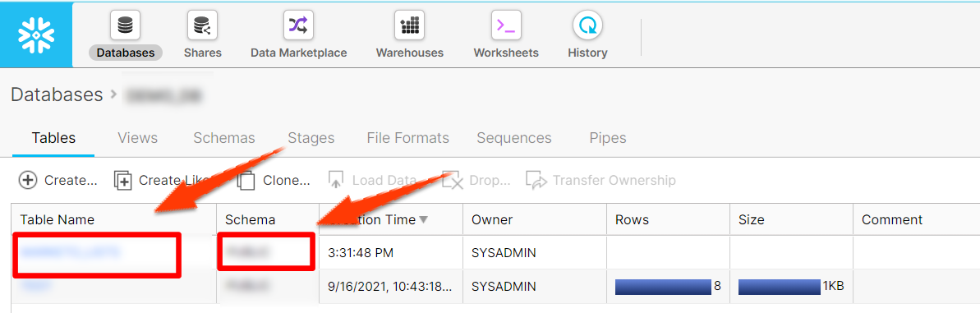Click the Databases breadcrumb link

tap(57, 94)
